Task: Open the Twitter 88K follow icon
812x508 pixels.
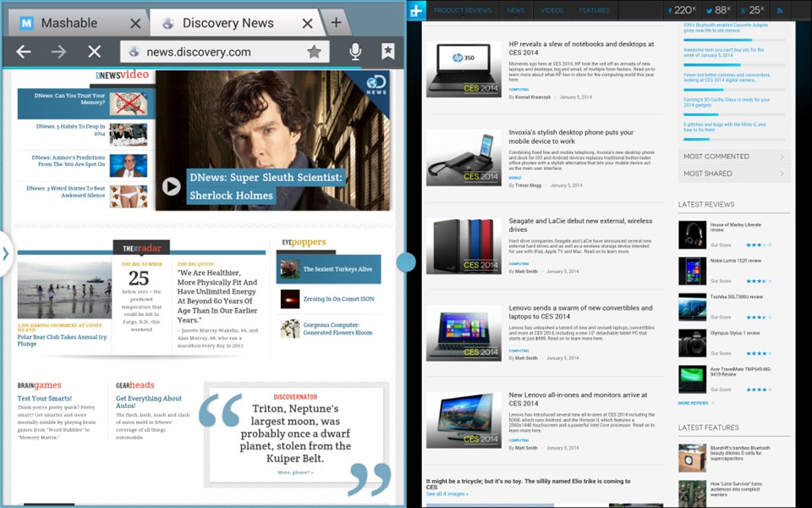Action: tap(719, 10)
